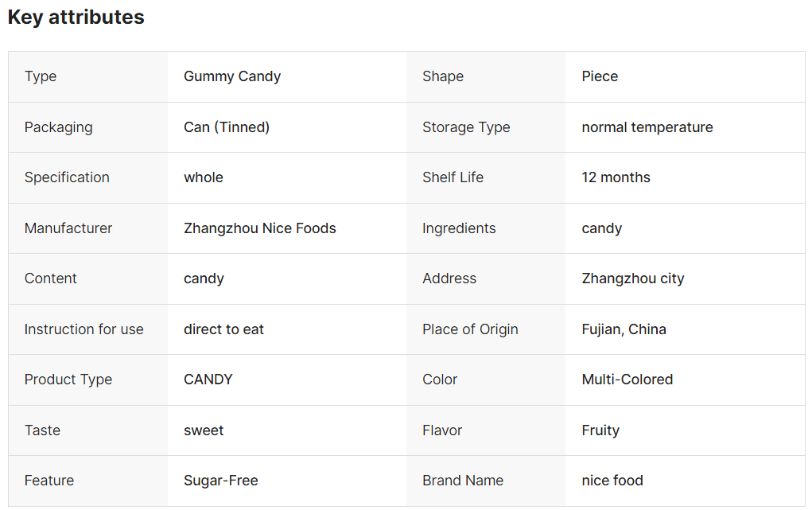Select the Fujian, China text

click(624, 329)
